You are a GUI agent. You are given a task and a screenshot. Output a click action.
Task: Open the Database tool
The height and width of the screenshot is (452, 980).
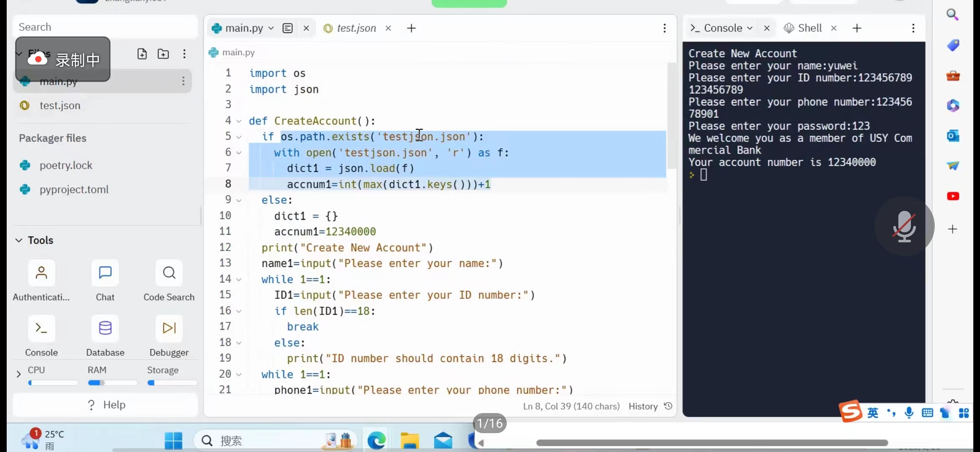tap(105, 328)
